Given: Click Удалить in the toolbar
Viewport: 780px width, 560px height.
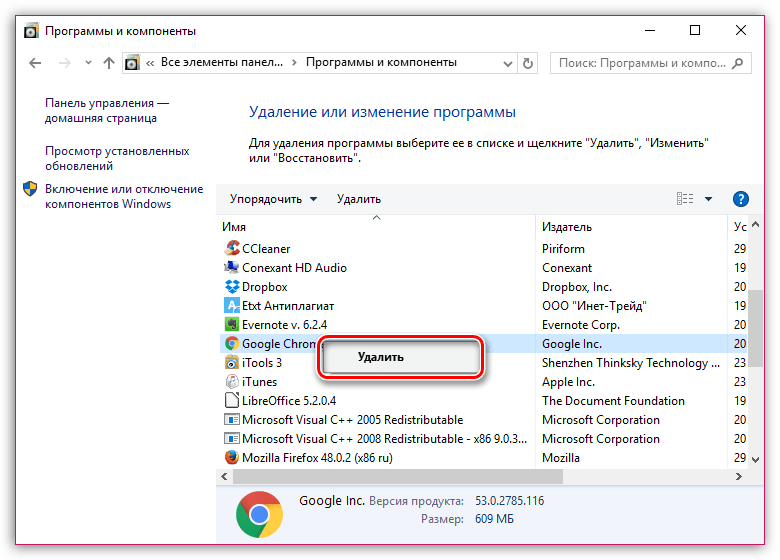Looking at the screenshot, I should 359,199.
